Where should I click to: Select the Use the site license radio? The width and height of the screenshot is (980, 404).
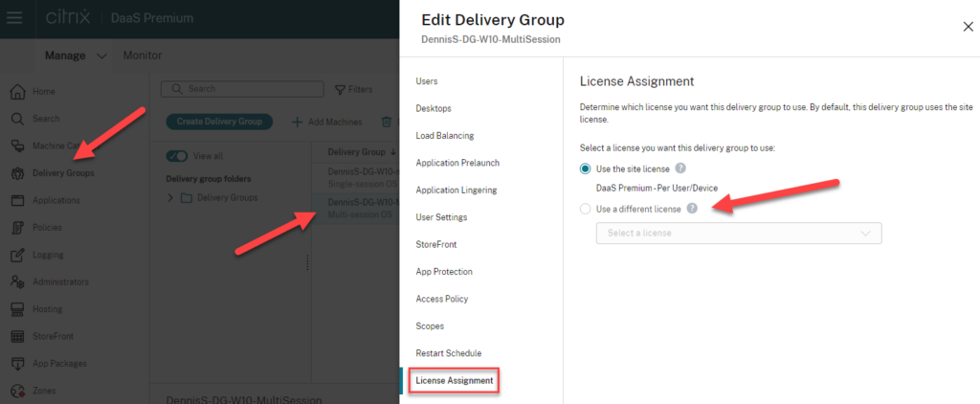pos(586,168)
